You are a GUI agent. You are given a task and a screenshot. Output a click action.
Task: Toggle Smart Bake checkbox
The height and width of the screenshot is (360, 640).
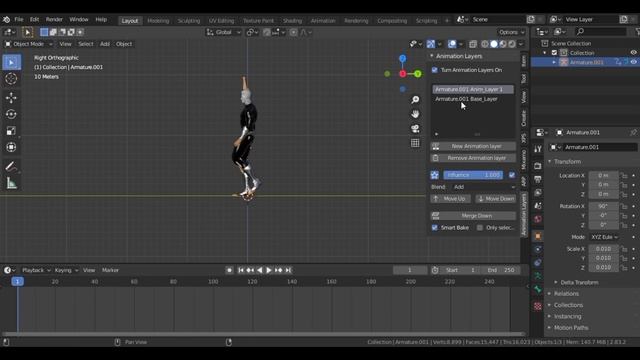click(435, 227)
